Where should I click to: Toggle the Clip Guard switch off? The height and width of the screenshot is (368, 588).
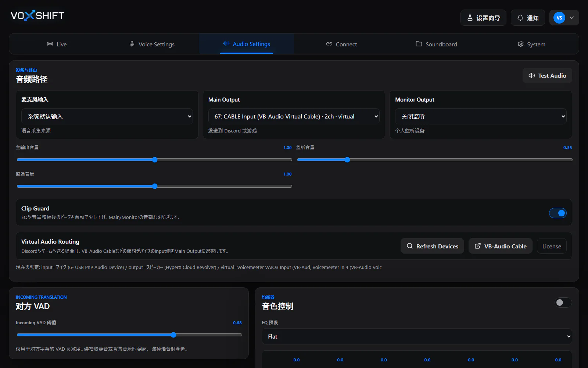pyautogui.click(x=557, y=213)
